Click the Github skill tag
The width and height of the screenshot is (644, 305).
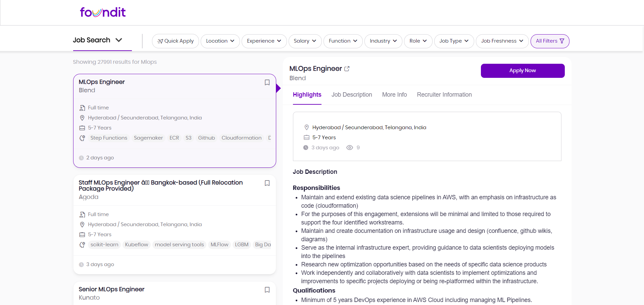click(206, 138)
